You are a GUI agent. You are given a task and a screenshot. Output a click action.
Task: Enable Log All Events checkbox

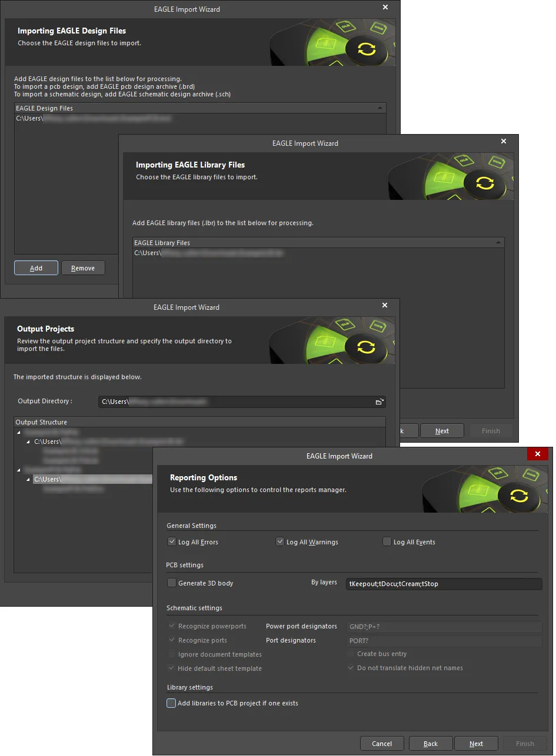point(387,542)
